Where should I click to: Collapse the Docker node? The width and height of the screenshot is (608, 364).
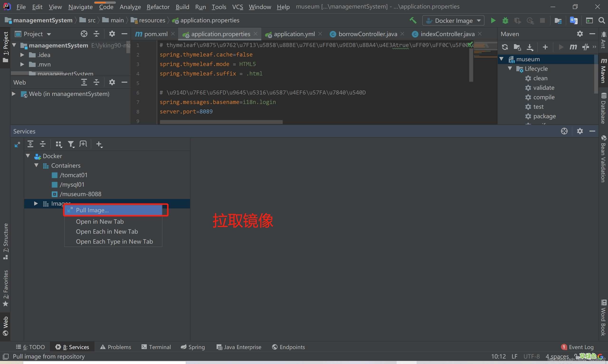coord(28,156)
